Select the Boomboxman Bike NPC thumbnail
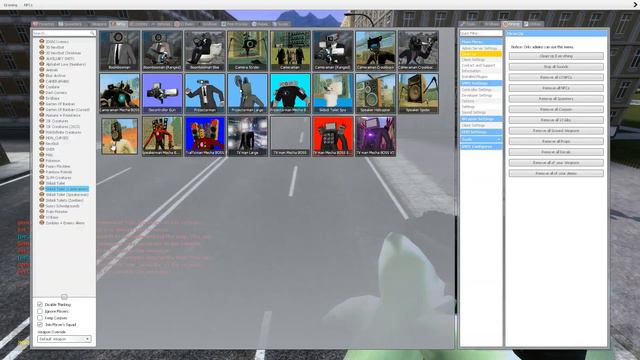 coord(204,50)
